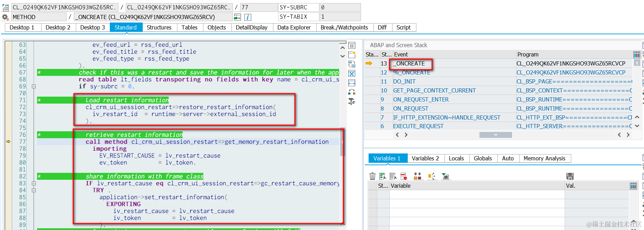Click the source program icon beside the first field
Screen dimensions: 644x230
(x=6, y=7)
